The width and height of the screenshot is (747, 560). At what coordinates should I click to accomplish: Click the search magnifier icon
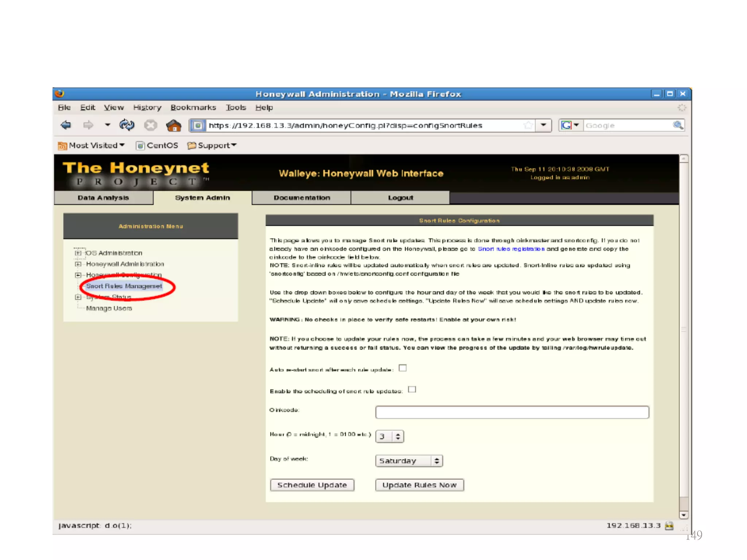678,125
